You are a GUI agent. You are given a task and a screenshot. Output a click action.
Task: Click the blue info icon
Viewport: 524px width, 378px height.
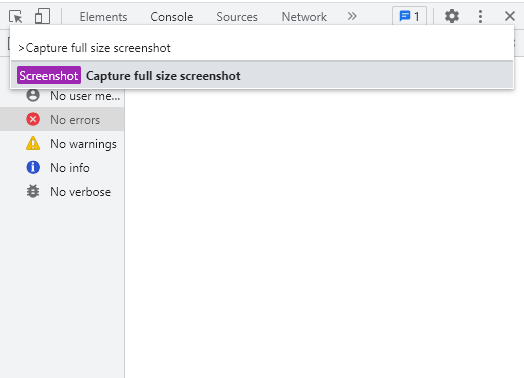(33, 167)
